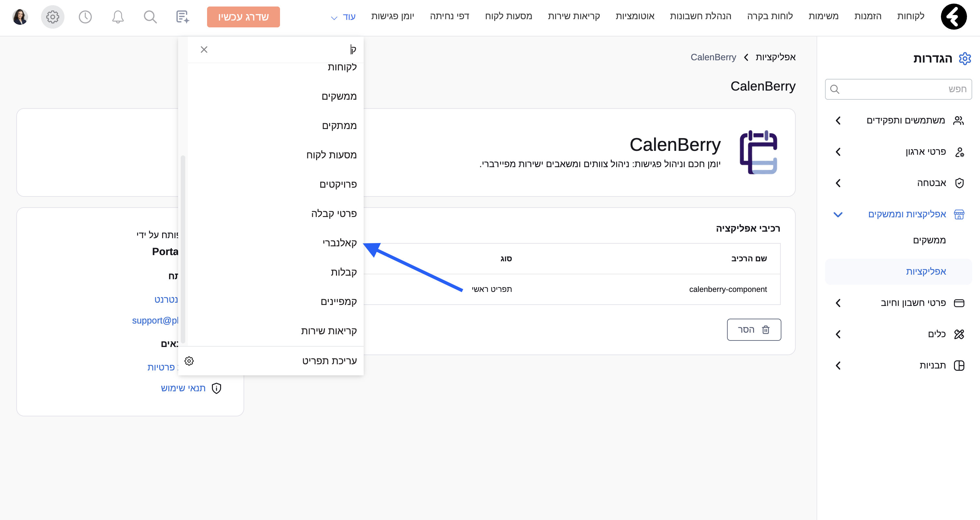Open notifications bell icon
Viewport: 980px width, 520px height.
coord(118,17)
